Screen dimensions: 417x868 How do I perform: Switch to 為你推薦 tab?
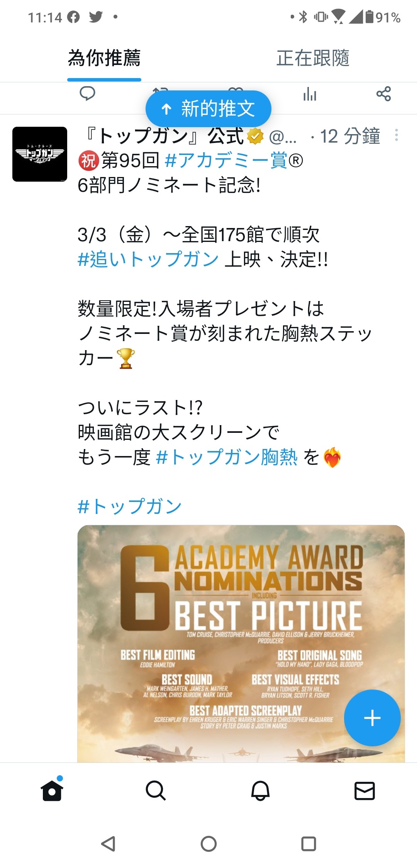click(104, 58)
